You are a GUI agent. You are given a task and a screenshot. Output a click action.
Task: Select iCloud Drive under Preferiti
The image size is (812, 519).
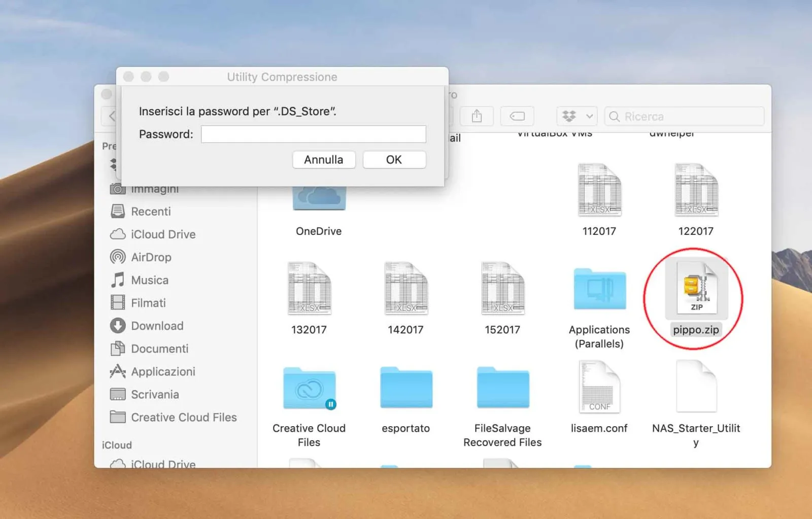coord(163,234)
